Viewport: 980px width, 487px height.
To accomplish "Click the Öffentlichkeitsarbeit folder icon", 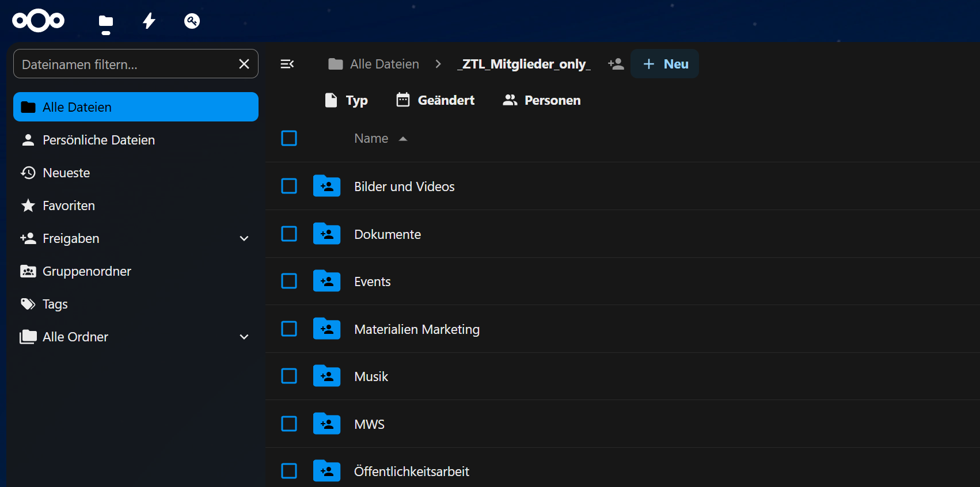I will [326, 471].
